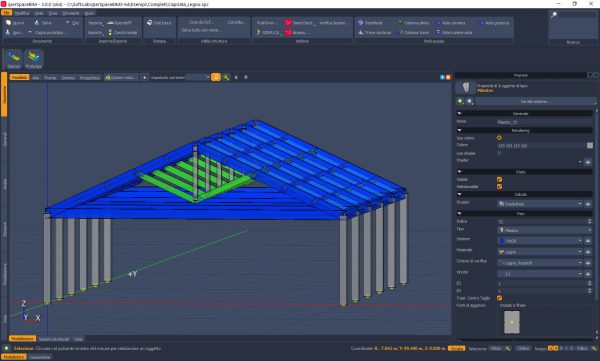Click the Fai alla pressione button
Image resolution: width=600 pixels, height=361 pixels.
535,101
